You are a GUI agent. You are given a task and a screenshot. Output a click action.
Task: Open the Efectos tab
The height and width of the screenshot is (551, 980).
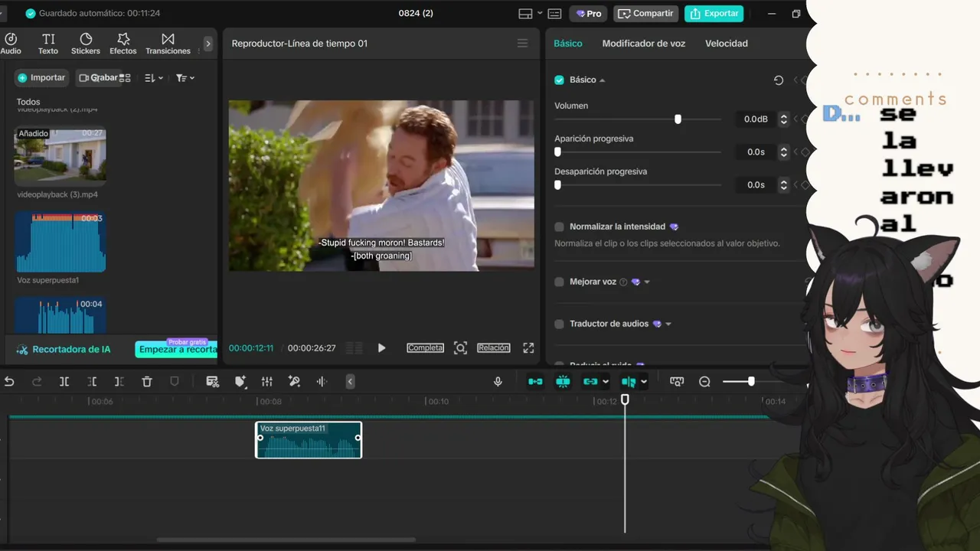[123, 44]
